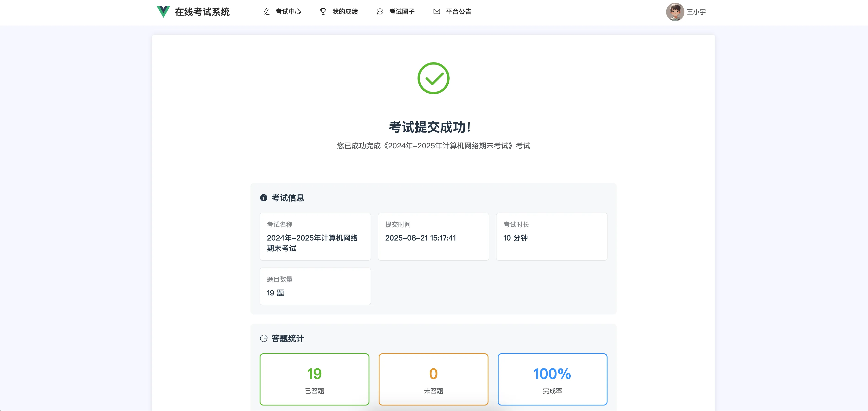Click the 在线考试系统 site title
The width and height of the screenshot is (868, 411).
pos(202,12)
